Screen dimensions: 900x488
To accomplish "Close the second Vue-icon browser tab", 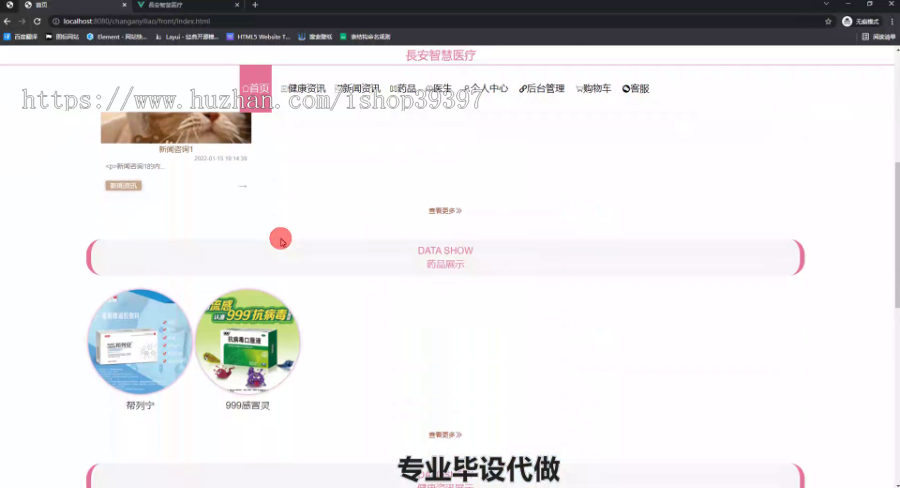I will coord(237,5).
